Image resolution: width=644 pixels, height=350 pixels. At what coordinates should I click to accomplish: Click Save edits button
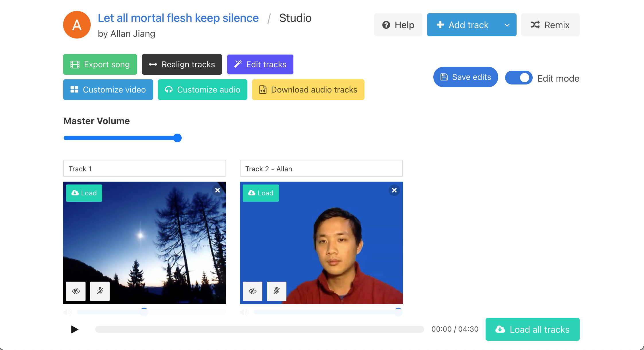click(x=465, y=77)
